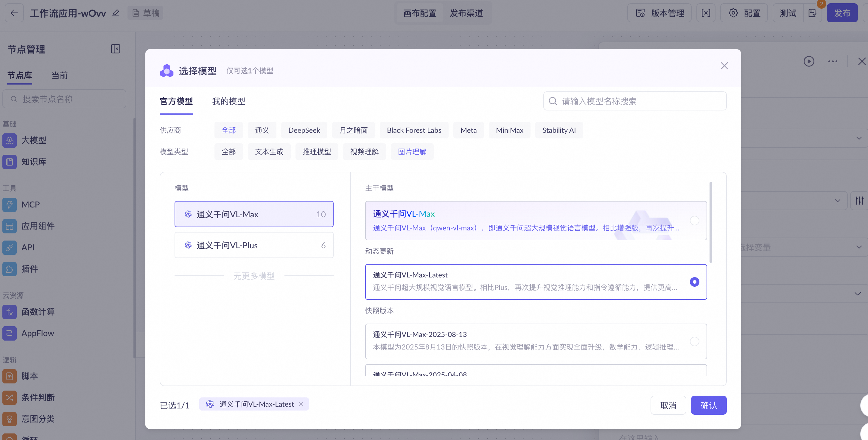
Task: Filter supplier by Black Forest Labs
Action: [x=414, y=130]
